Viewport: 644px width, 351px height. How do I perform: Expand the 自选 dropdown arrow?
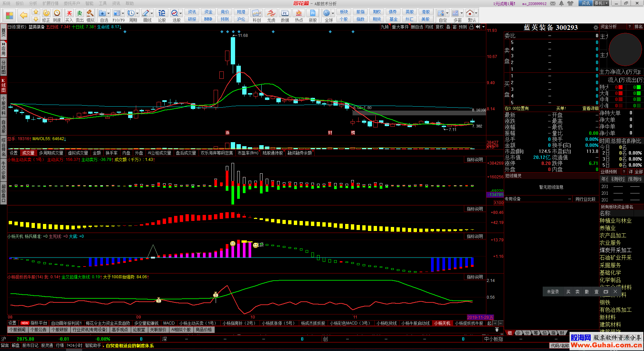click(109, 14)
